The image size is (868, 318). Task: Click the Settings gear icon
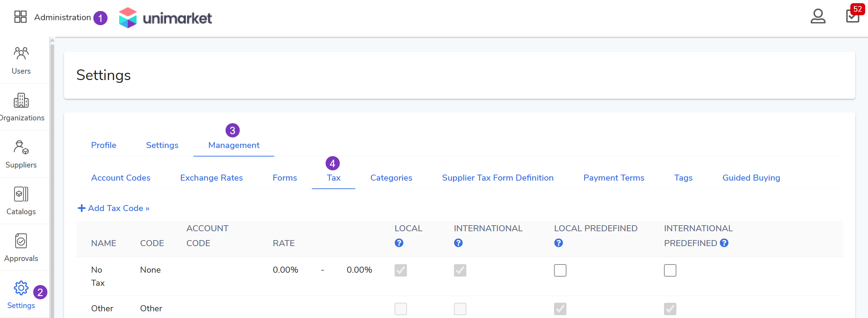click(x=21, y=288)
